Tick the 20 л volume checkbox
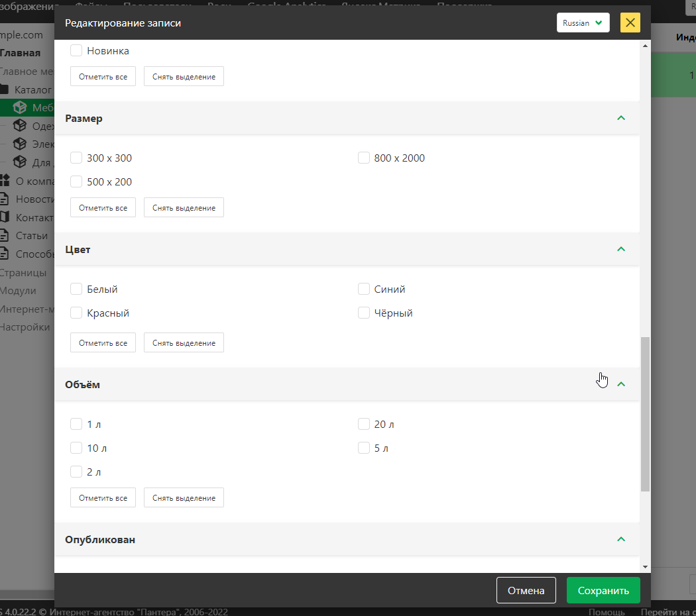Viewport: 696px width, 616px height. pos(364,425)
